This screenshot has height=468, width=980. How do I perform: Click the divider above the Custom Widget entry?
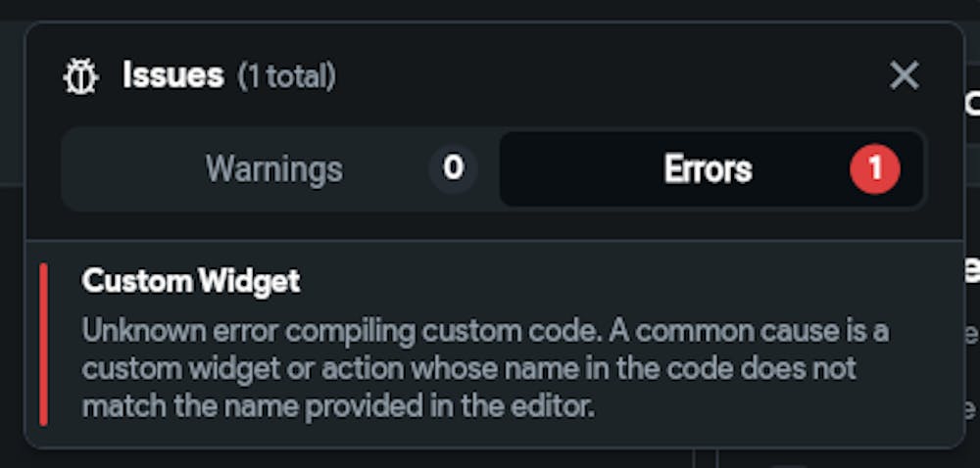coord(494,240)
